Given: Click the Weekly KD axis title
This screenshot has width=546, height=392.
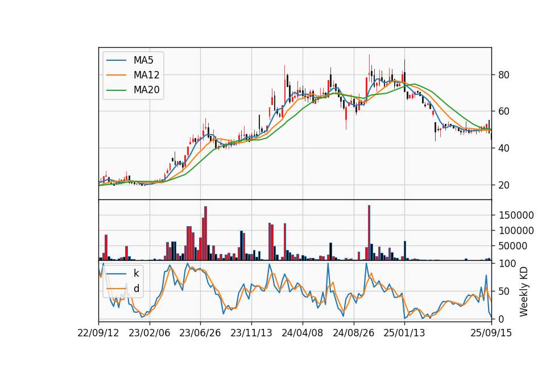Looking at the screenshot, I should point(524,292).
